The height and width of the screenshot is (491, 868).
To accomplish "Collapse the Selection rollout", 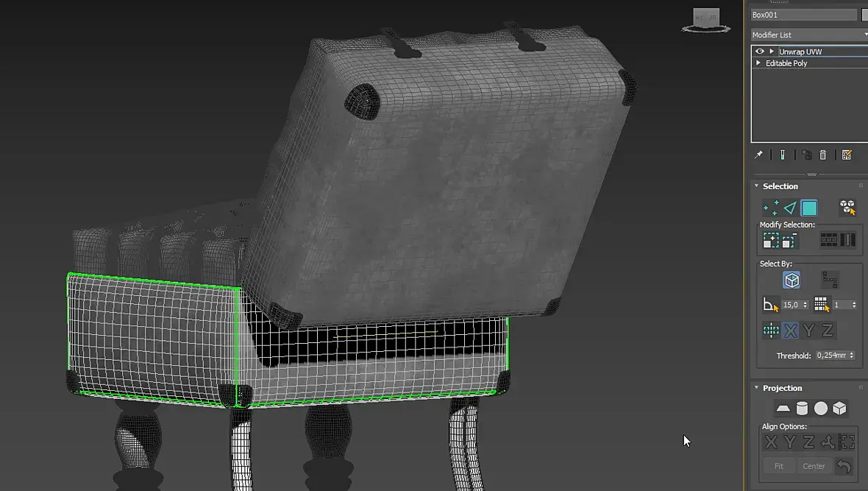I will point(757,186).
